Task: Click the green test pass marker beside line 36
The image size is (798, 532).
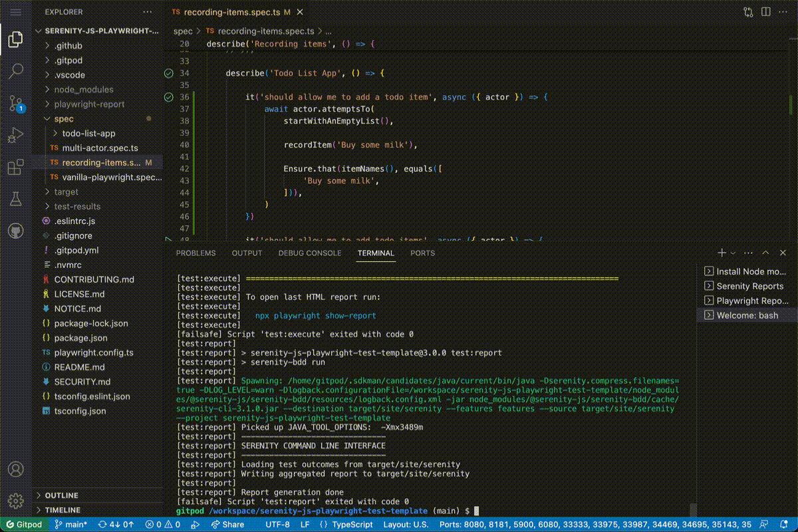Action: click(168, 97)
